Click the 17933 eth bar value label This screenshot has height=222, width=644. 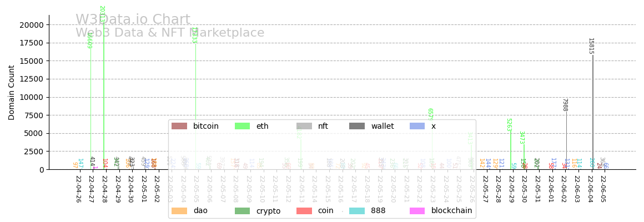194,36
